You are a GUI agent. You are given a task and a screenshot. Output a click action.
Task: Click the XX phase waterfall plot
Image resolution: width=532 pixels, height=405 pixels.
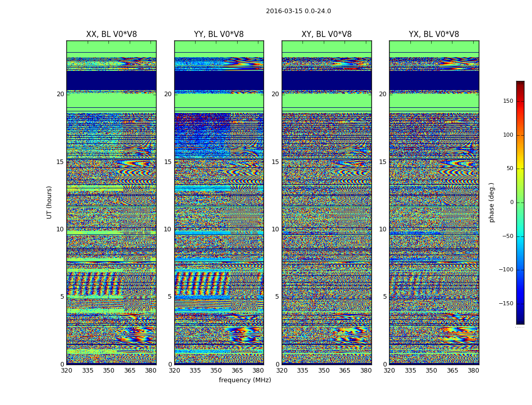(x=111, y=202)
